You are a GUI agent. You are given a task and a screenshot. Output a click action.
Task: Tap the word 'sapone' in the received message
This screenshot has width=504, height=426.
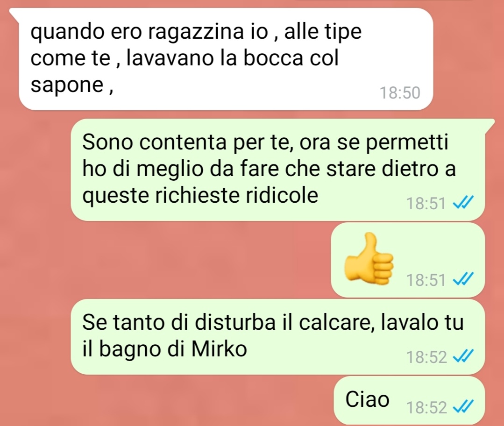click(66, 85)
